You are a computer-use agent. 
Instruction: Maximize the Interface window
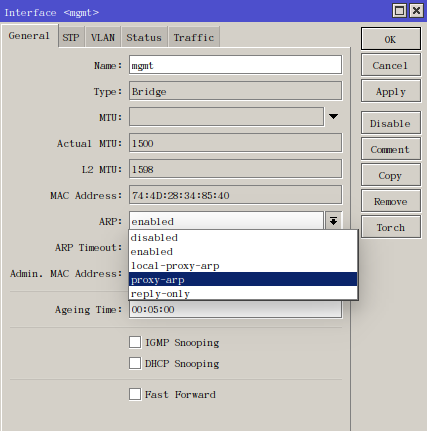pos(400,11)
